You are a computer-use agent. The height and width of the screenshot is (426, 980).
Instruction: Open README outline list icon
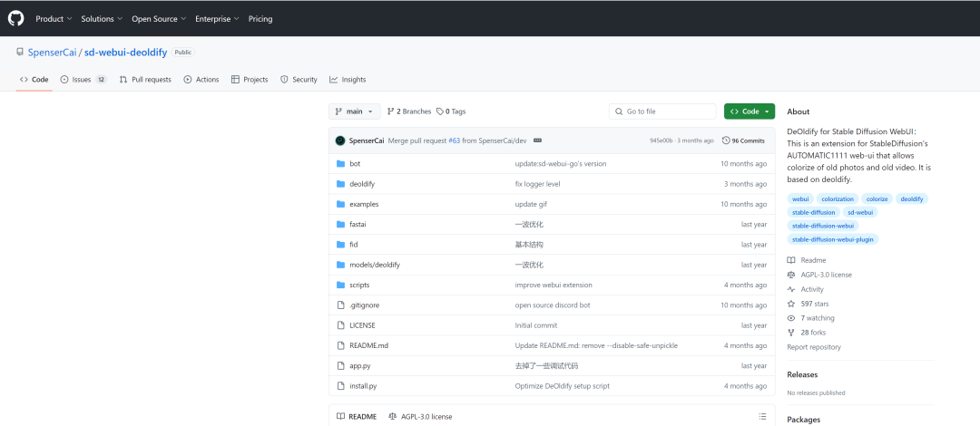pyautogui.click(x=762, y=417)
